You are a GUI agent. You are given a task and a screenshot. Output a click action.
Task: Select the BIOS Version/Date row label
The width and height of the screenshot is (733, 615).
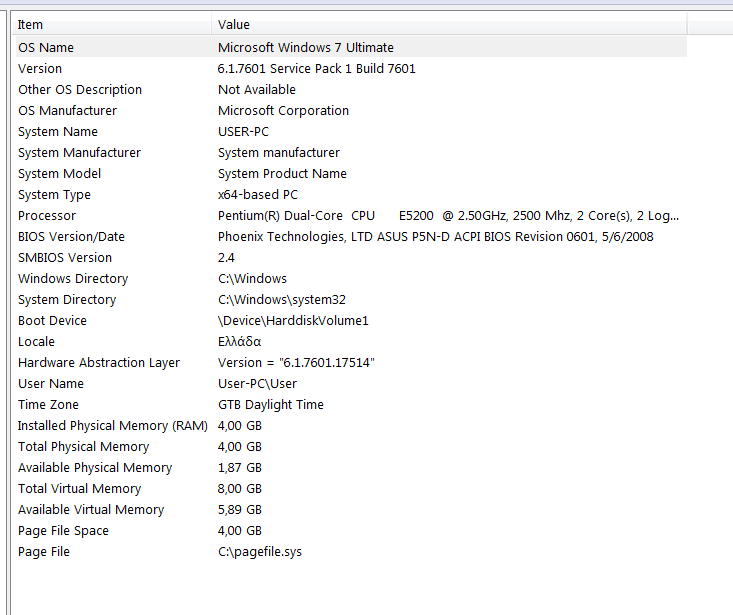[71, 237]
